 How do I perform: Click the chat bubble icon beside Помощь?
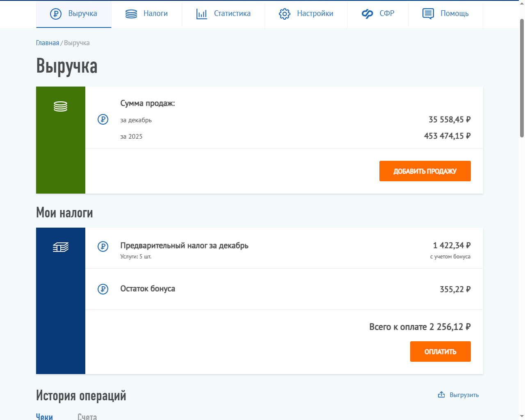point(428,14)
